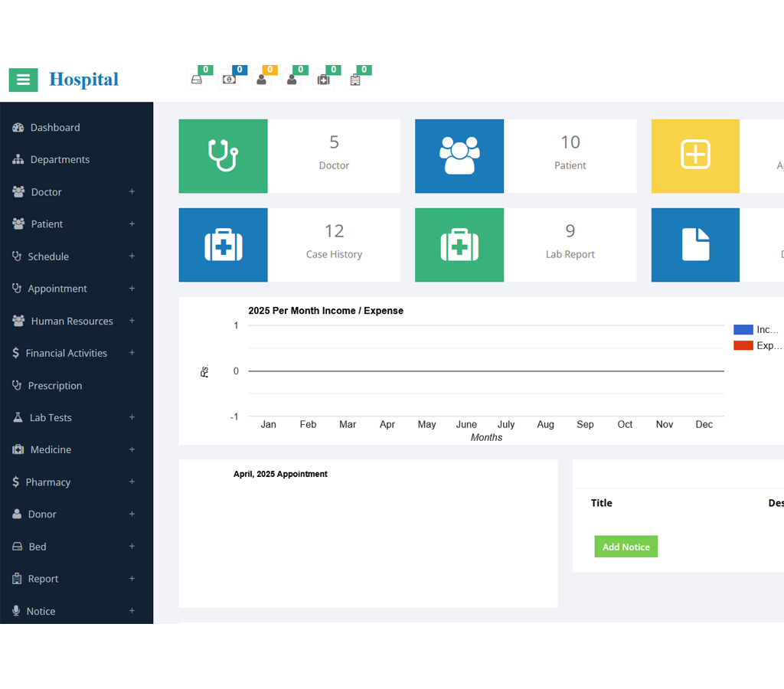The height and width of the screenshot is (689, 784).
Task: Expand the Donor submenu plus sign
Action: coord(132,514)
